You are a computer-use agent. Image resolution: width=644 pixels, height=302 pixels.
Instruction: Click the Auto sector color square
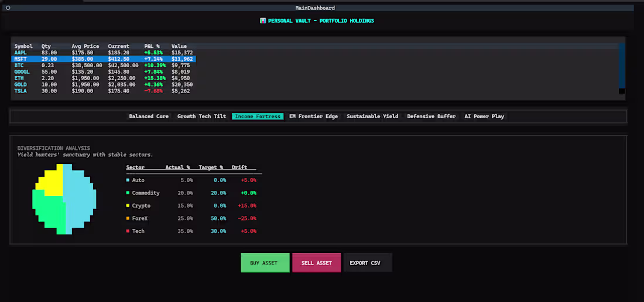[128, 180]
